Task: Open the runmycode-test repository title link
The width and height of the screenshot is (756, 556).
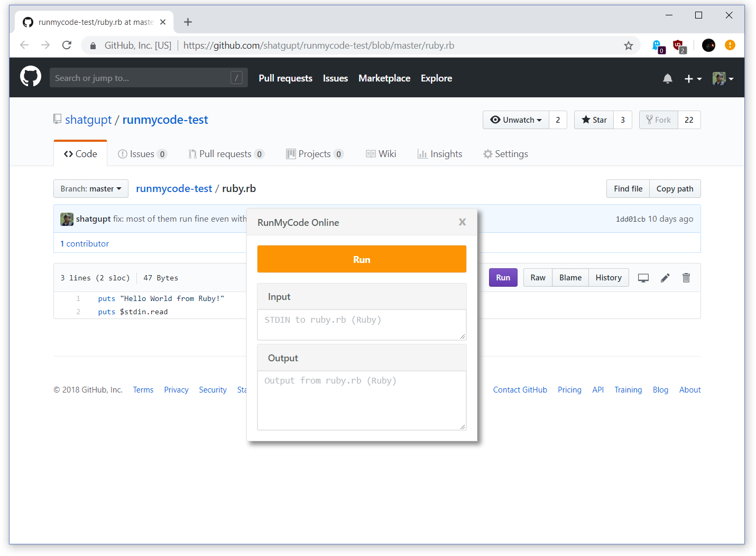Action: click(165, 120)
